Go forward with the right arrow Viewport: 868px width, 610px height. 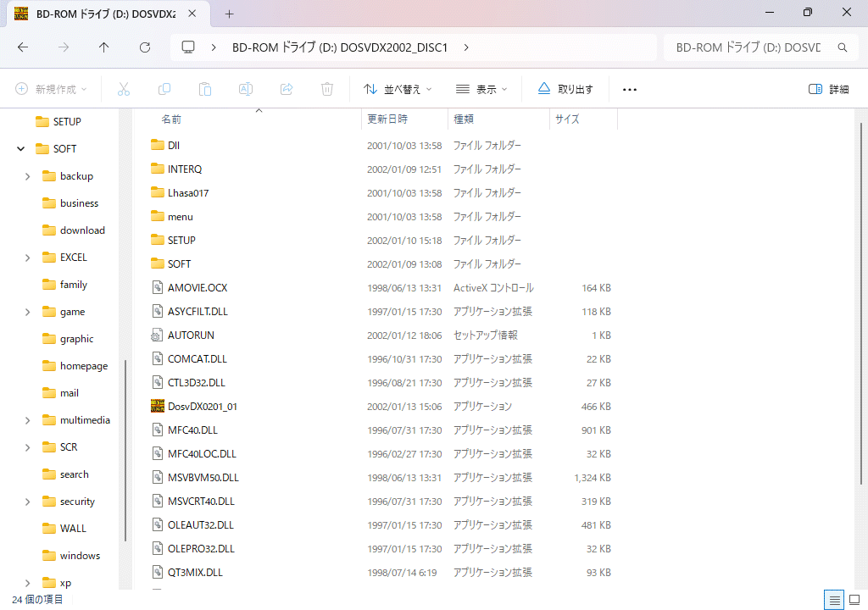tap(64, 47)
